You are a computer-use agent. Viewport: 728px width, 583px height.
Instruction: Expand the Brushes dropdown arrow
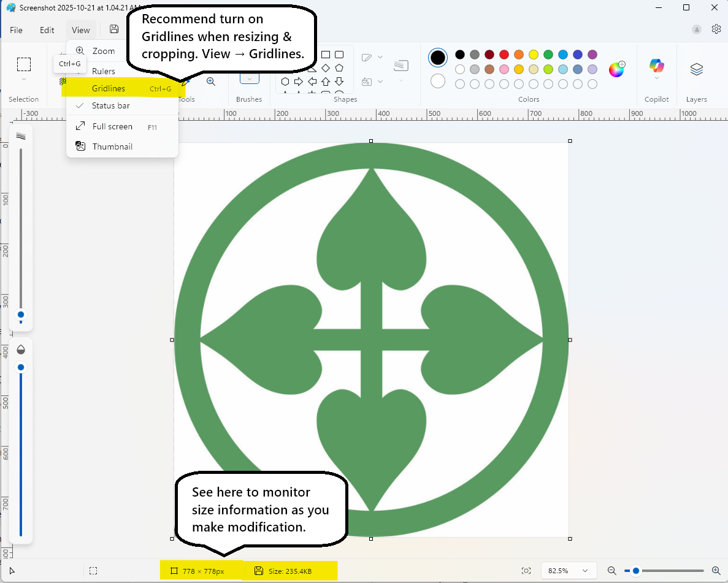[250, 79]
